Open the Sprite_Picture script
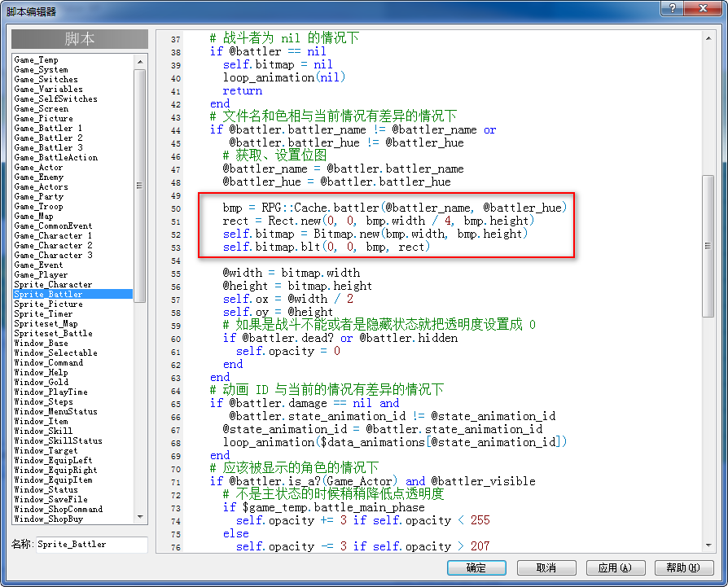This screenshot has height=587, width=728. pos(49,304)
